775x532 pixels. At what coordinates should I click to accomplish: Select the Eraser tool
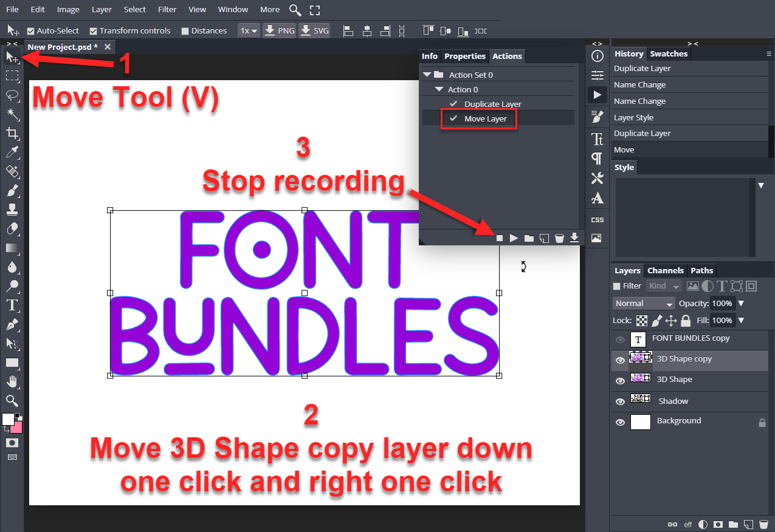[x=12, y=229]
